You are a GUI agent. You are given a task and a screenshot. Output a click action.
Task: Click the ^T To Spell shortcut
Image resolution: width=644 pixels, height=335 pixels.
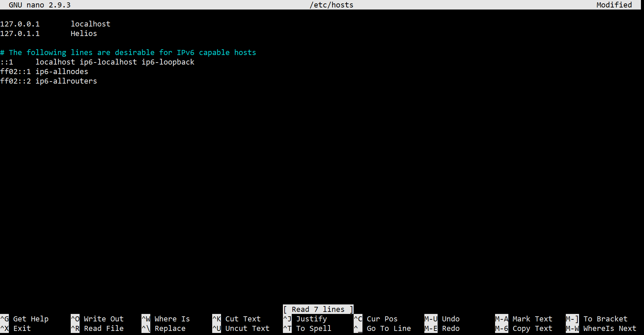pos(307,329)
